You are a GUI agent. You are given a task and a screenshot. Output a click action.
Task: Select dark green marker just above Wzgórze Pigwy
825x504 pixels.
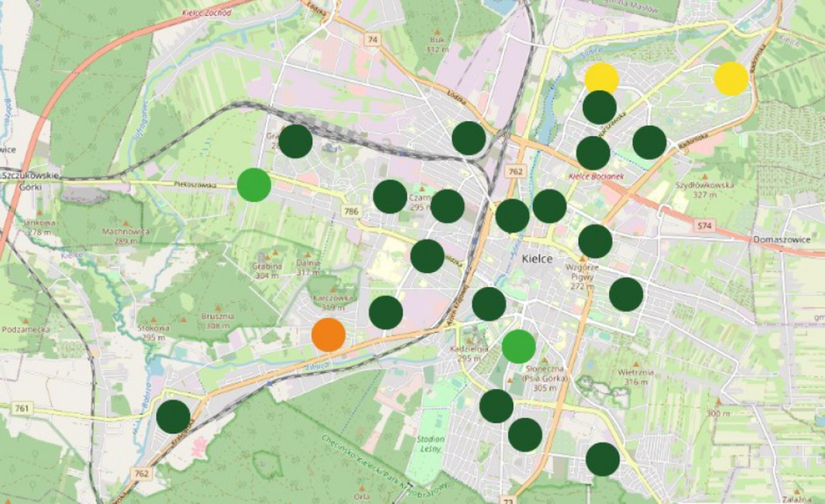(x=595, y=241)
